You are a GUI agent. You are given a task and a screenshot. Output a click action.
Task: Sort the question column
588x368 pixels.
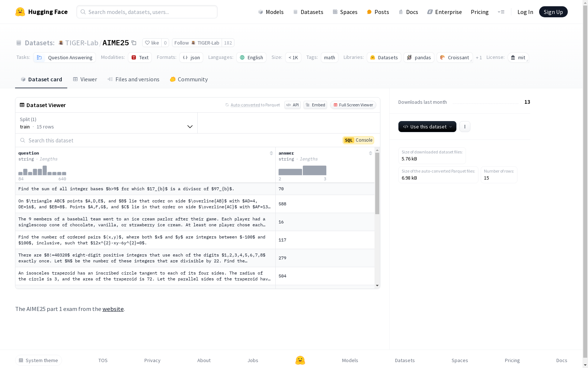(271, 153)
